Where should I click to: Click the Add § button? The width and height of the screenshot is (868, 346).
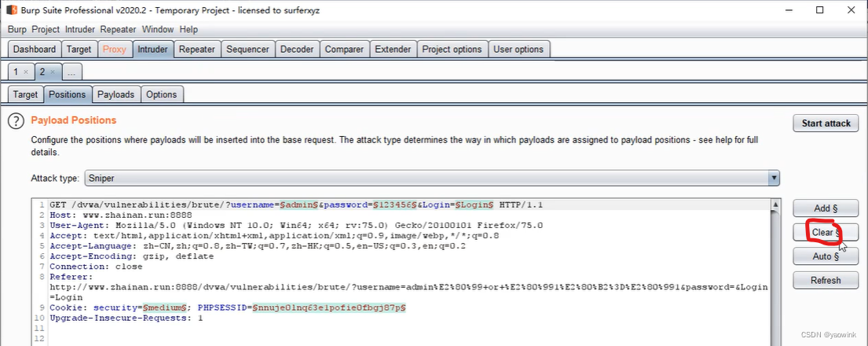click(826, 208)
